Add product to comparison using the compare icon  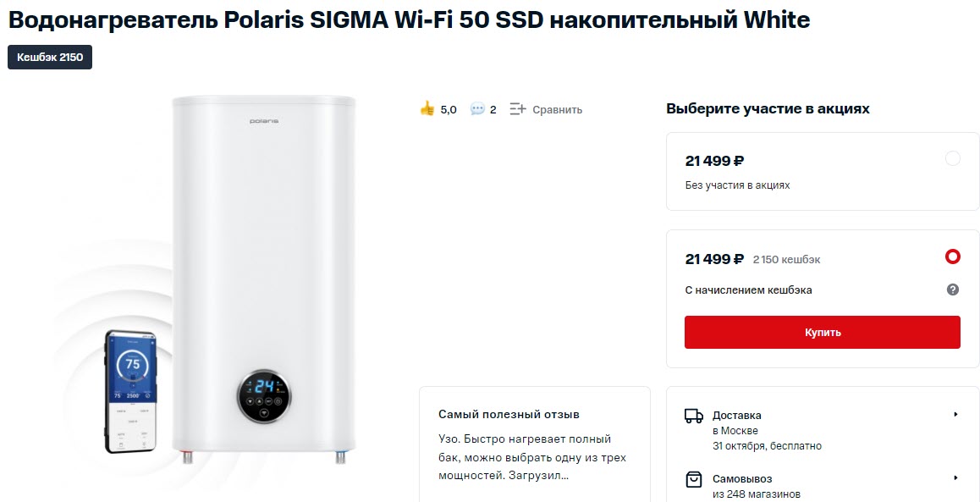[x=517, y=108]
